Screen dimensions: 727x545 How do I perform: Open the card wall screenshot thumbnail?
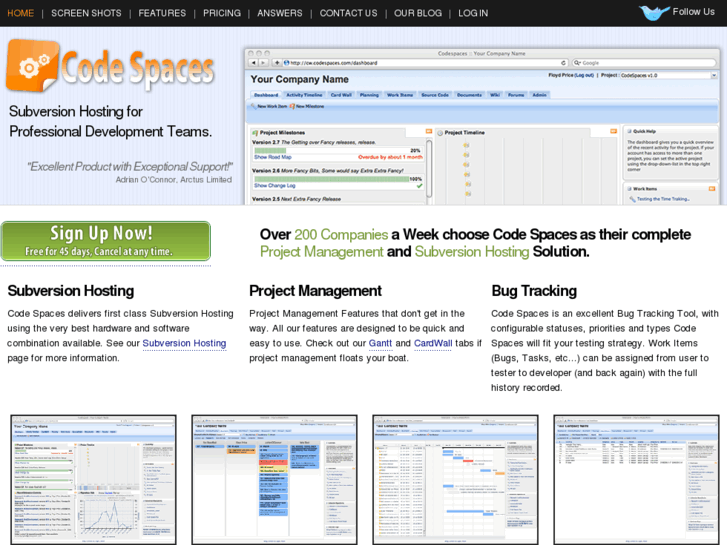(274, 480)
